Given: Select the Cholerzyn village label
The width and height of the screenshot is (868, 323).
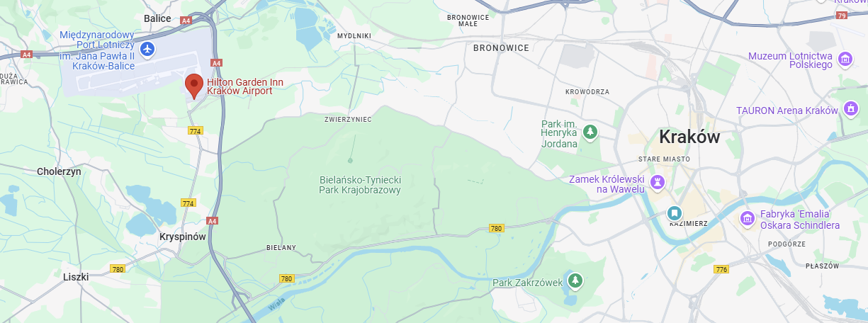Looking at the screenshot, I should (59, 171).
